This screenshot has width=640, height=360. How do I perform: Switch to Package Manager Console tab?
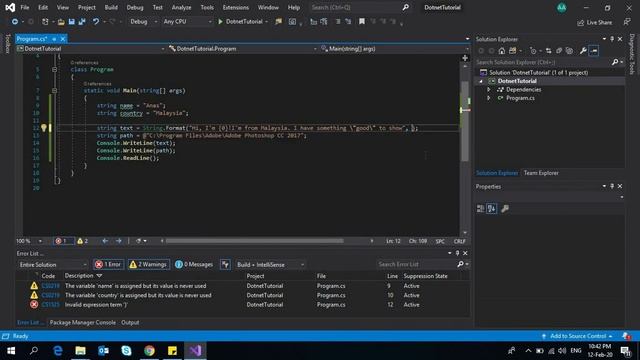pos(82,322)
